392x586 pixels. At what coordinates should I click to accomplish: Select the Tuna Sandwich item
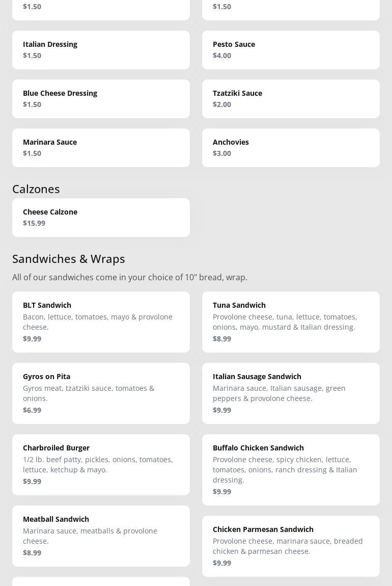291,322
